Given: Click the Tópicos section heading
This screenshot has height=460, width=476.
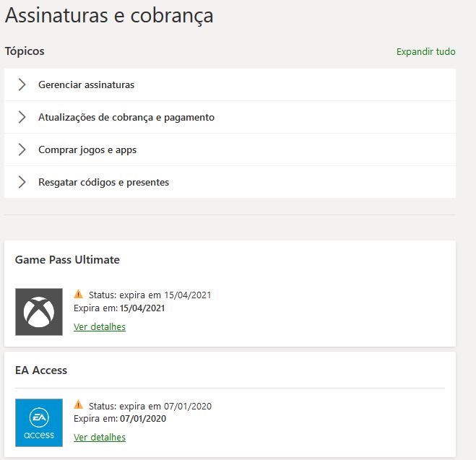Looking at the screenshot, I should (25, 51).
